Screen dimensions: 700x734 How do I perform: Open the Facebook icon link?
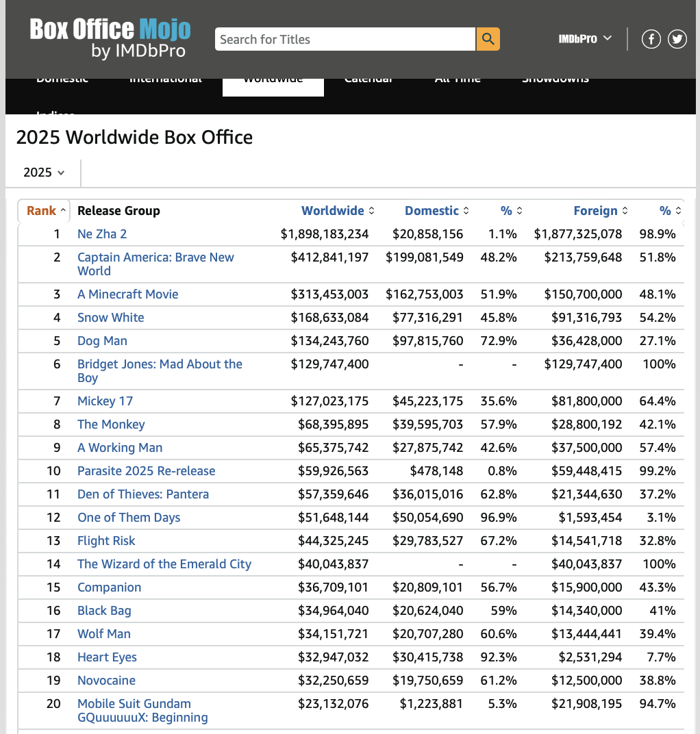(651, 39)
